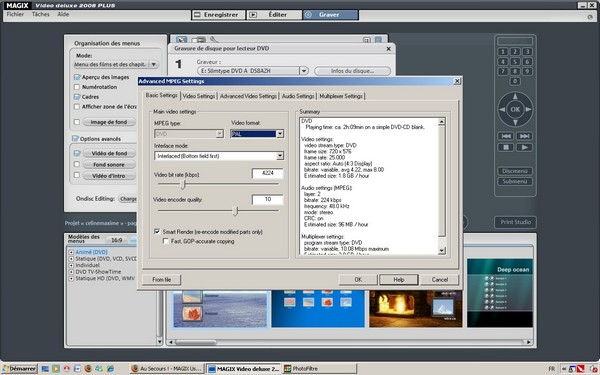Viewport: 600px width, 375px height.
Task: Switch to the Audio Settings tab
Action: point(298,96)
